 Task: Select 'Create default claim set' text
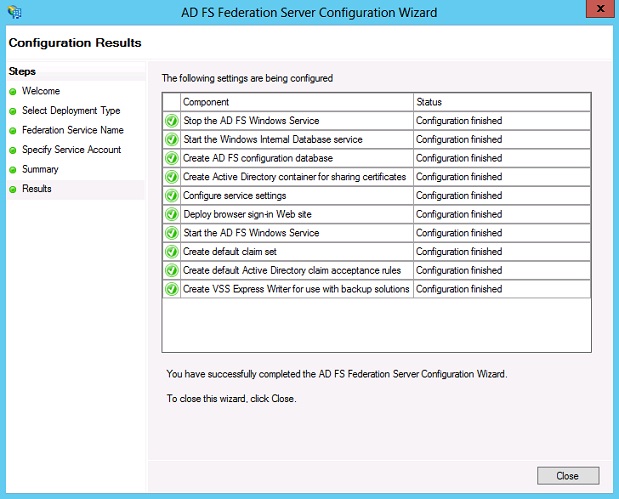230,252
